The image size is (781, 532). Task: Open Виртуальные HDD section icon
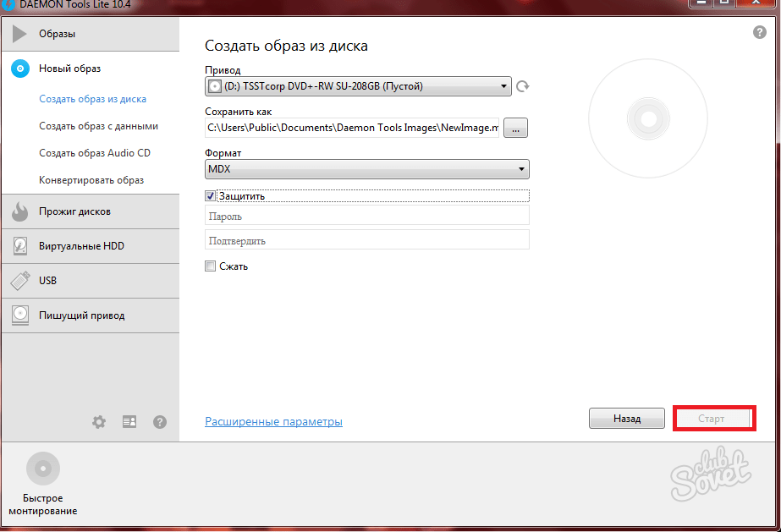pyautogui.click(x=20, y=246)
